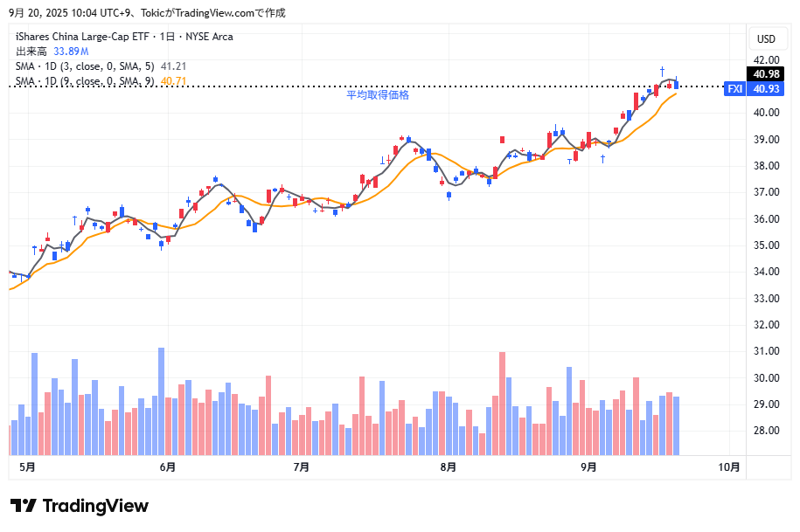800x532 pixels.
Task: Select the SMA 3 close indicator legend
Action: pyautogui.click(x=85, y=66)
